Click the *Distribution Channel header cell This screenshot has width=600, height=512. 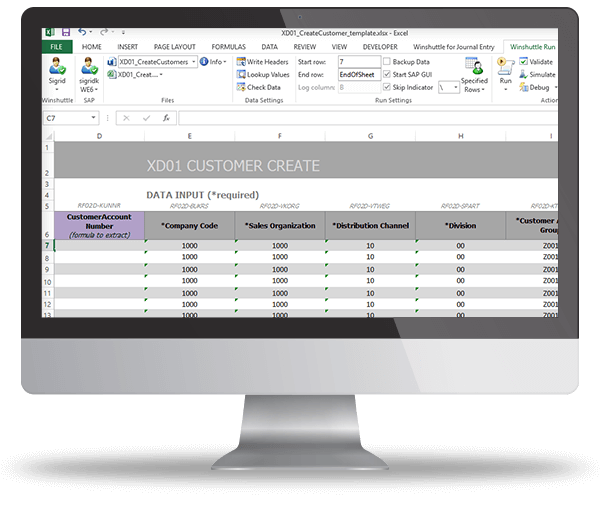tap(370, 226)
